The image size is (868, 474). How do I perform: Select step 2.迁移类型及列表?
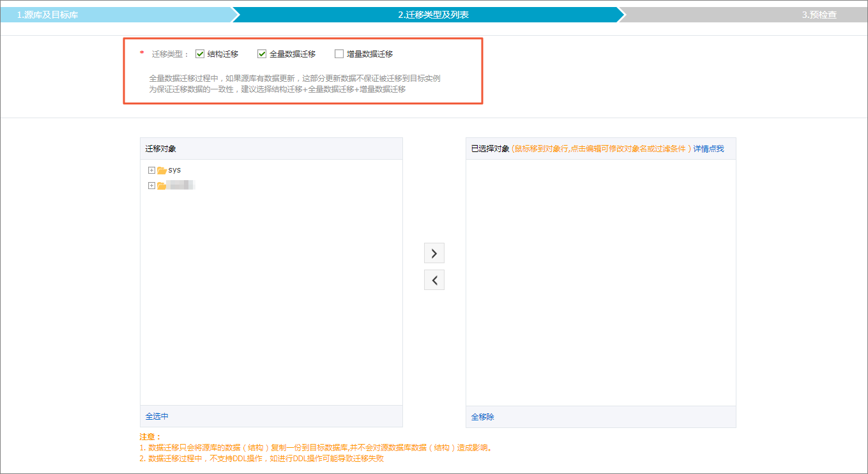pos(434,15)
